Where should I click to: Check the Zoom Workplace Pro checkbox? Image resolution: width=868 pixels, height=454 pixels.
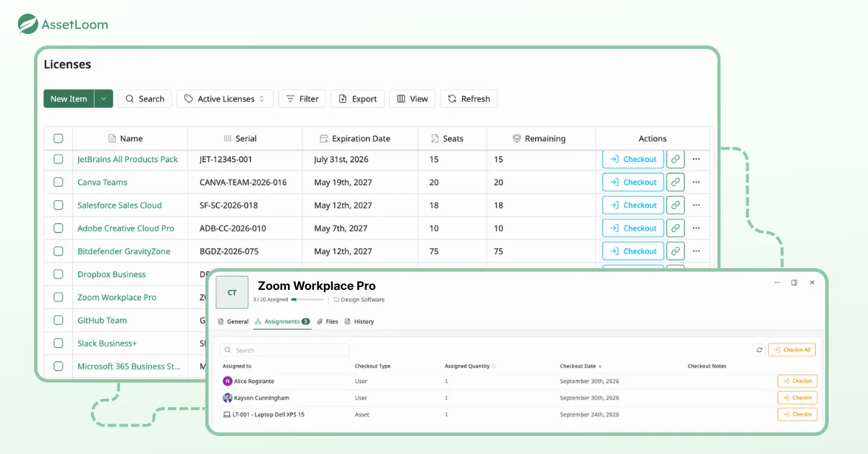(59, 297)
